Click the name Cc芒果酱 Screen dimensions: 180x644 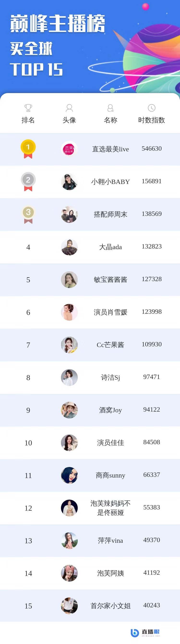[110, 345]
